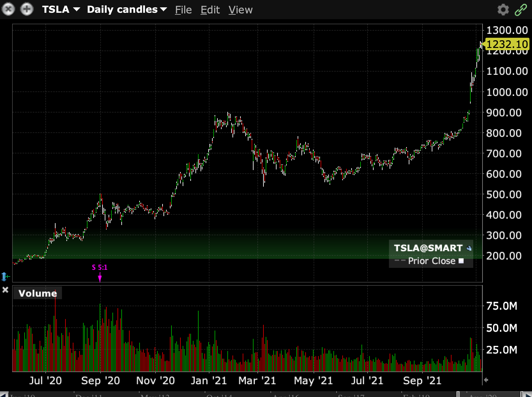Screen dimensions: 532x397
Task: Jump to latest data with small arrow
Action: 486,380
